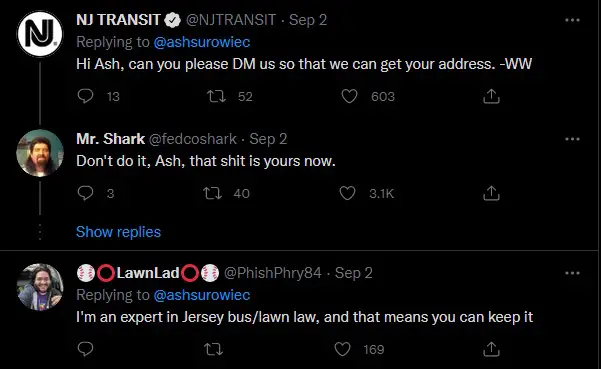Share the NJ TRANSIT tweet
Screen dimensions: 601x369
point(491,96)
